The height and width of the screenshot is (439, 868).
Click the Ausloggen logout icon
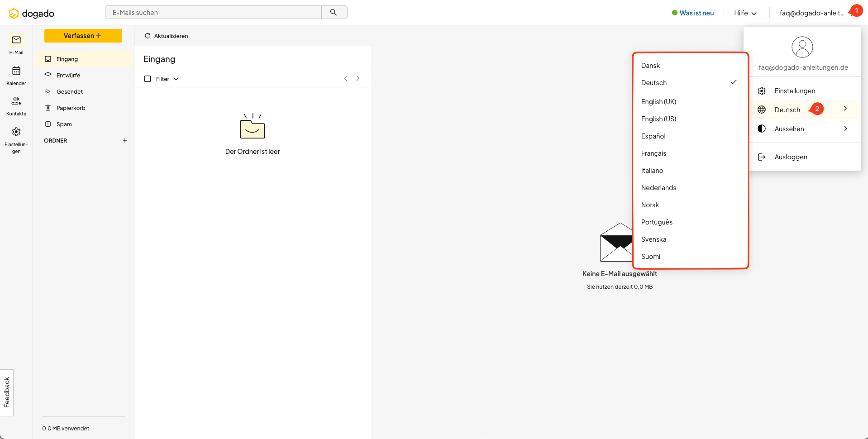[x=762, y=157]
